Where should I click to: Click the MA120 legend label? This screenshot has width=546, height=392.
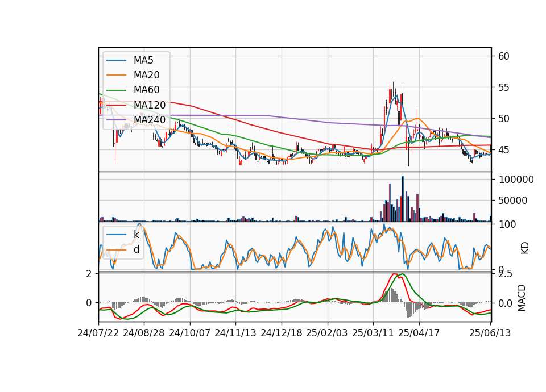point(150,105)
